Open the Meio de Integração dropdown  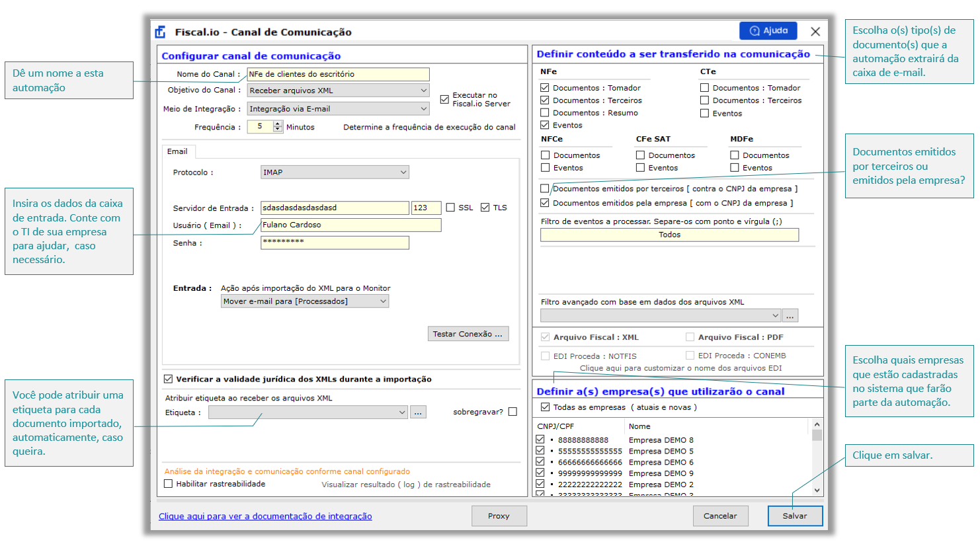pos(338,108)
